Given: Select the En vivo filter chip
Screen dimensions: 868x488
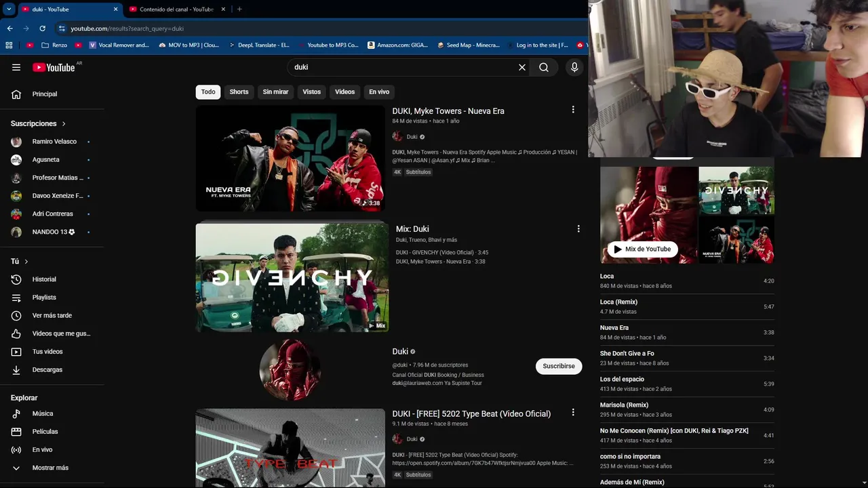Looking at the screenshot, I should tap(379, 91).
